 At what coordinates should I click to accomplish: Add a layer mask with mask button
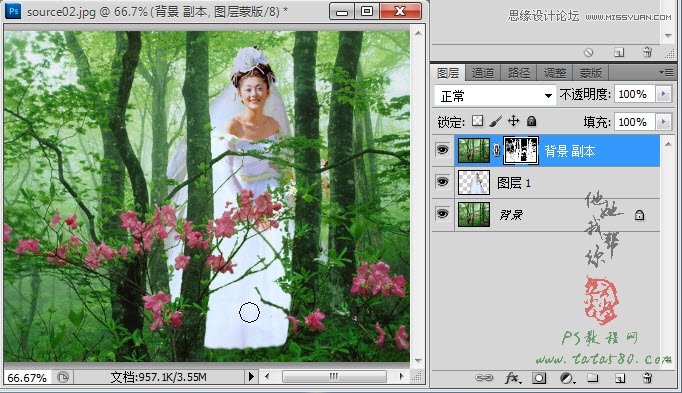(539, 378)
